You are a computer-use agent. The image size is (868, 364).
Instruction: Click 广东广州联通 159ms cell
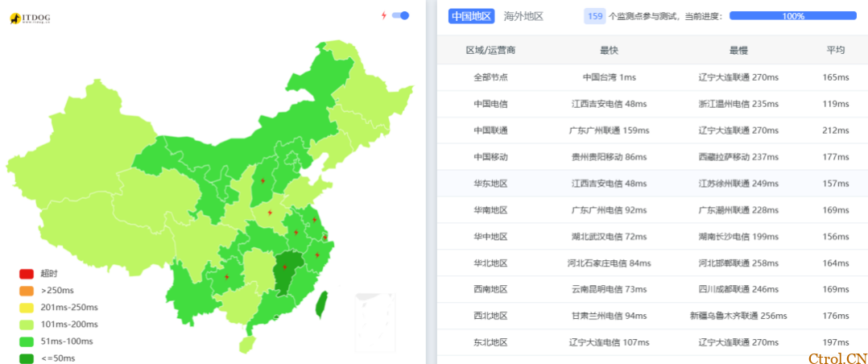pyautogui.click(x=609, y=130)
